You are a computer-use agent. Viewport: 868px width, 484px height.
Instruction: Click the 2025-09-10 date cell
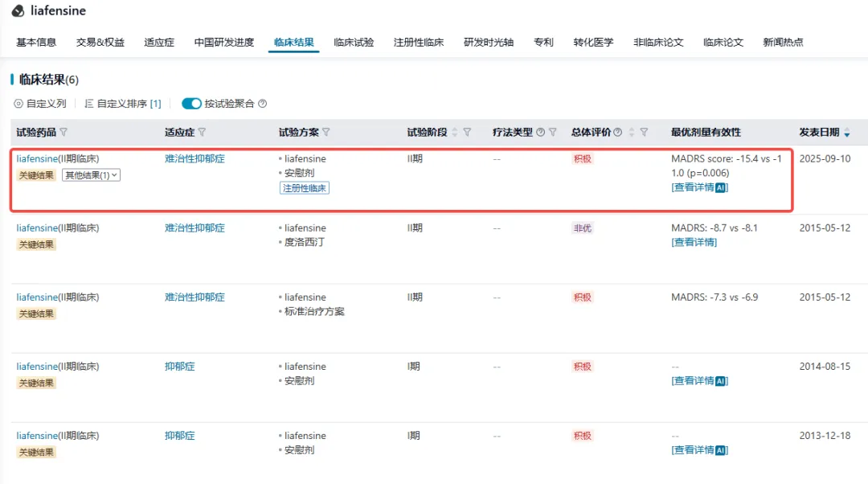coord(825,158)
